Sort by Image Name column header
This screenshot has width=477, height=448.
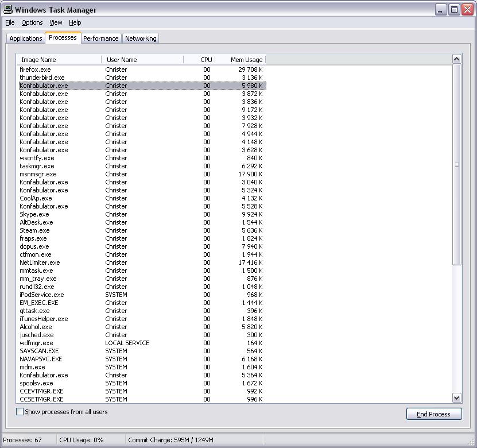(59, 60)
